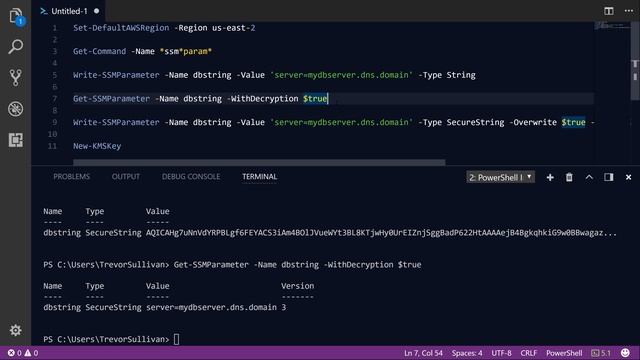Click 'Get-Command' on line 3
Screen dimensions: 640x360
pos(100,51)
